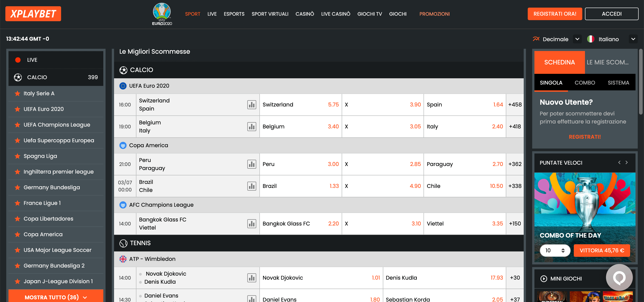Open the CASINÒ menu item
This screenshot has width=644, height=302.
[305, 14]
